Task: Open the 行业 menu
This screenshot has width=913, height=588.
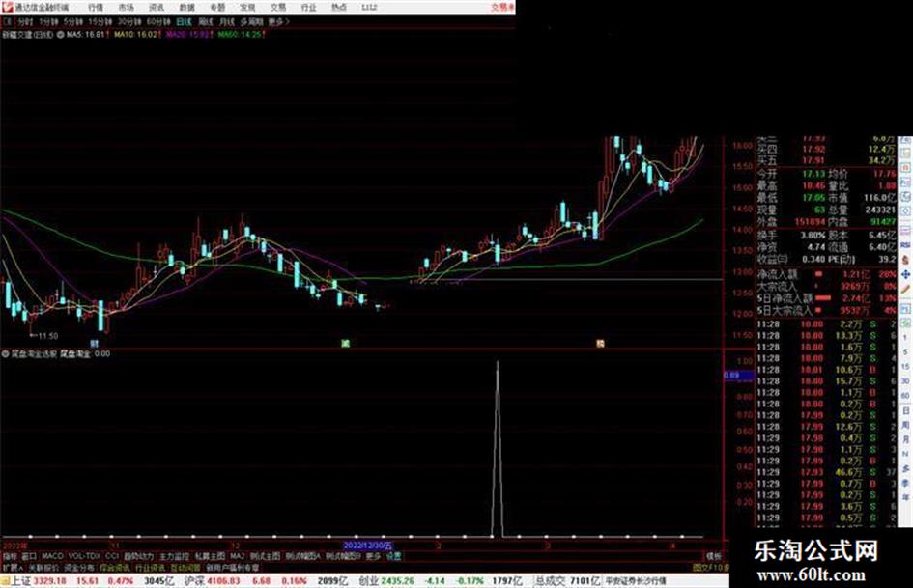Action: click(x=308, y=8)
